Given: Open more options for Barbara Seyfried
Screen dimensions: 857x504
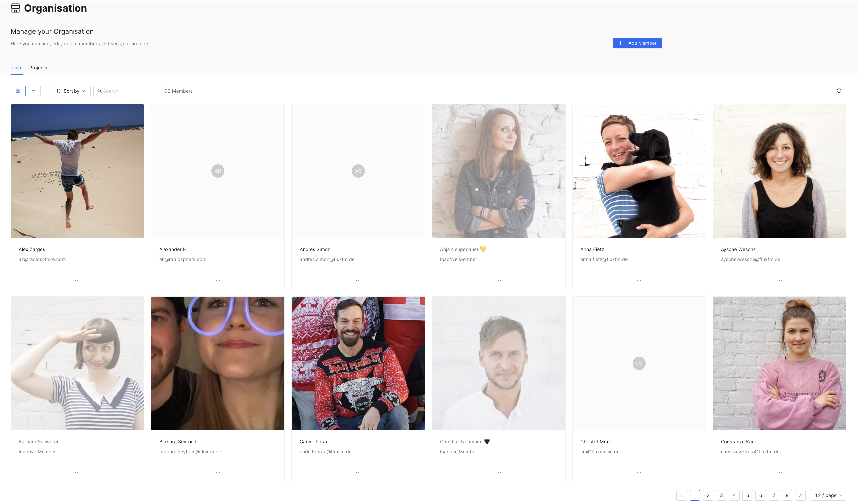Looking at the screenshot, I should [x=218, y=473].
